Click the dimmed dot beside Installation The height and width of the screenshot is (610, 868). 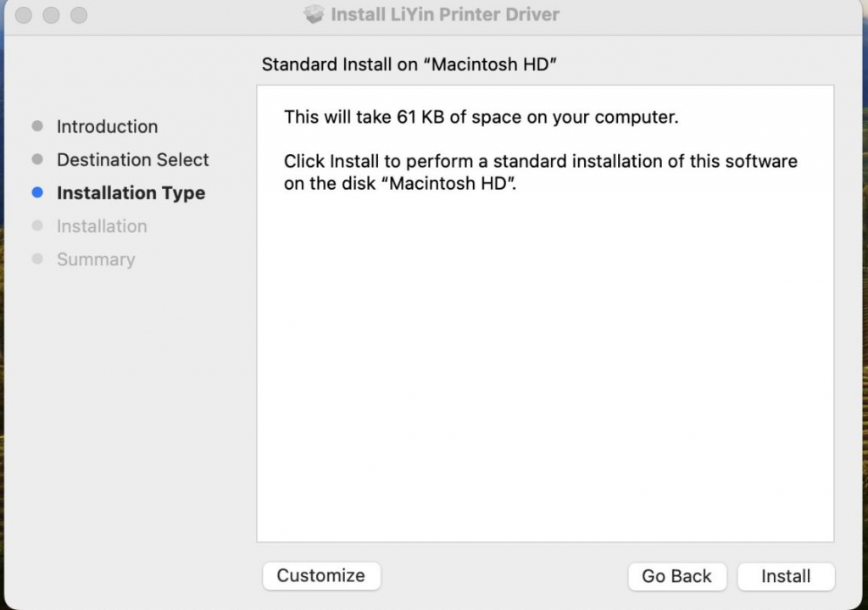tap(38, 226)
